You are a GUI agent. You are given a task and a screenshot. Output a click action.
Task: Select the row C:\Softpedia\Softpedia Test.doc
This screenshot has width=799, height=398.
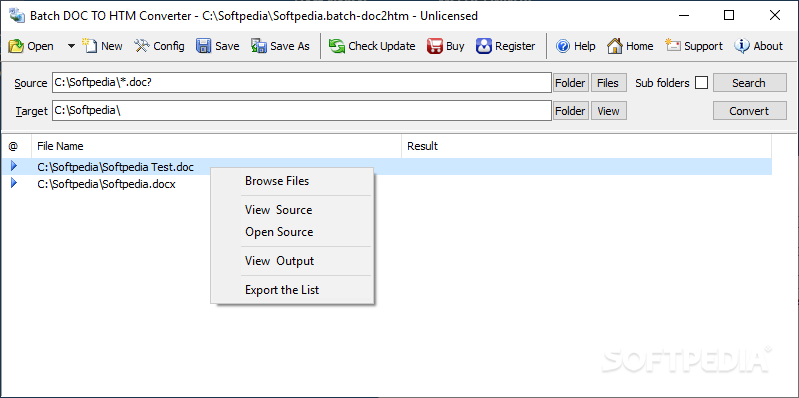(387, 167)
